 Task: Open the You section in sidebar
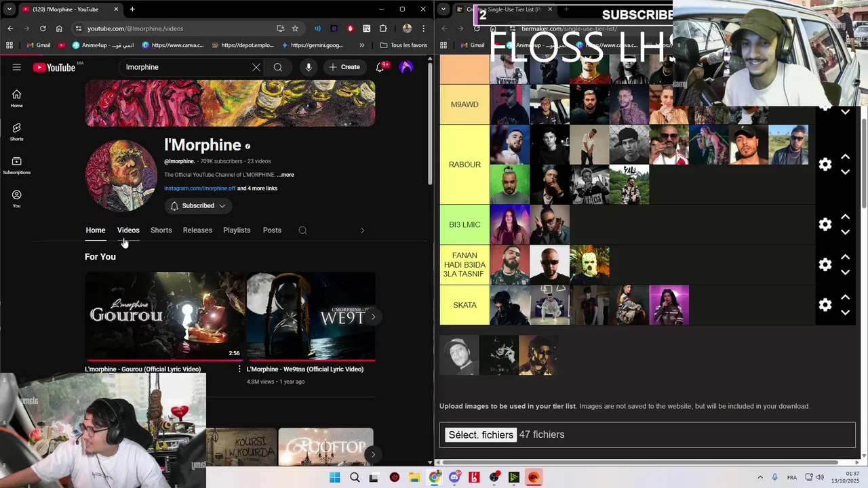17,199
